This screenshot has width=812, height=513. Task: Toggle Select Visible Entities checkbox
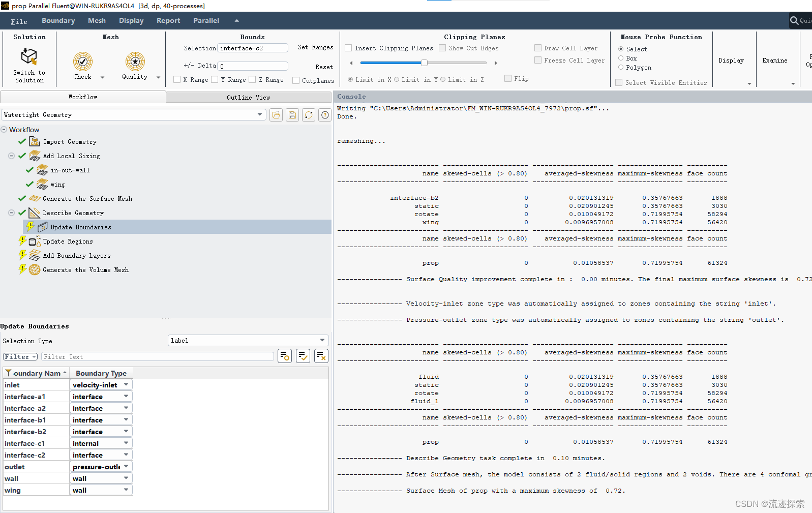(x=619, y=82)
